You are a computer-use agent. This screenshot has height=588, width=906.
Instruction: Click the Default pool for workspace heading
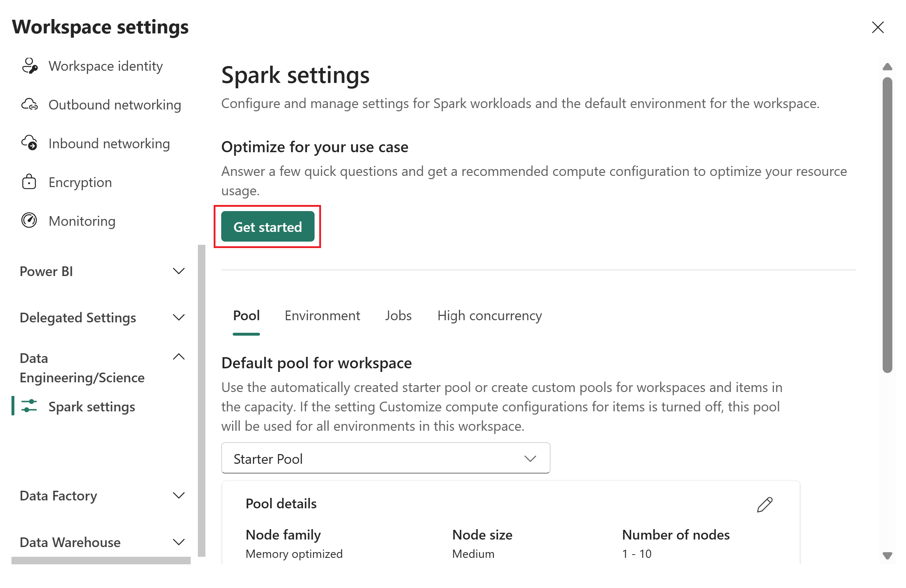coord(316,363)
